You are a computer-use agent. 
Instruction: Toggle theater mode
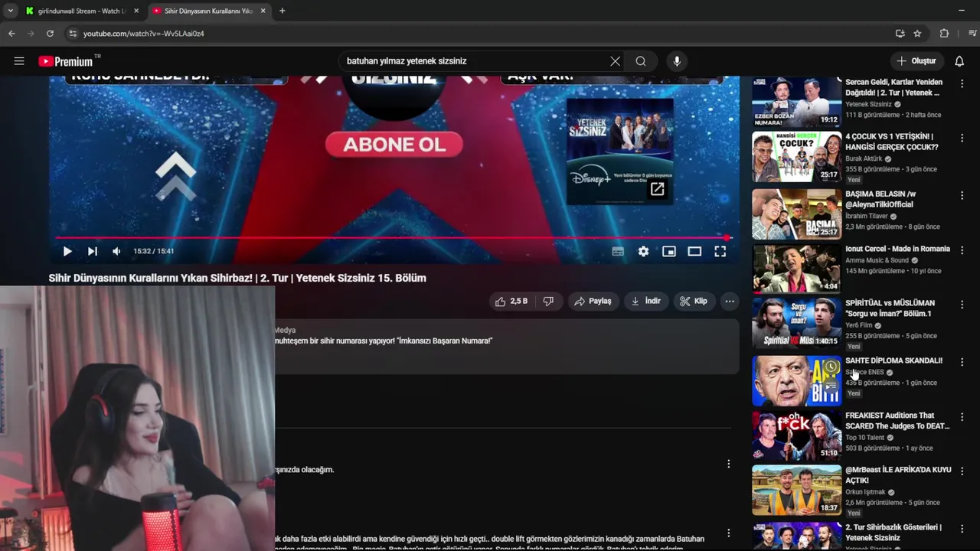pyautogui.click(x=694, y=251)
